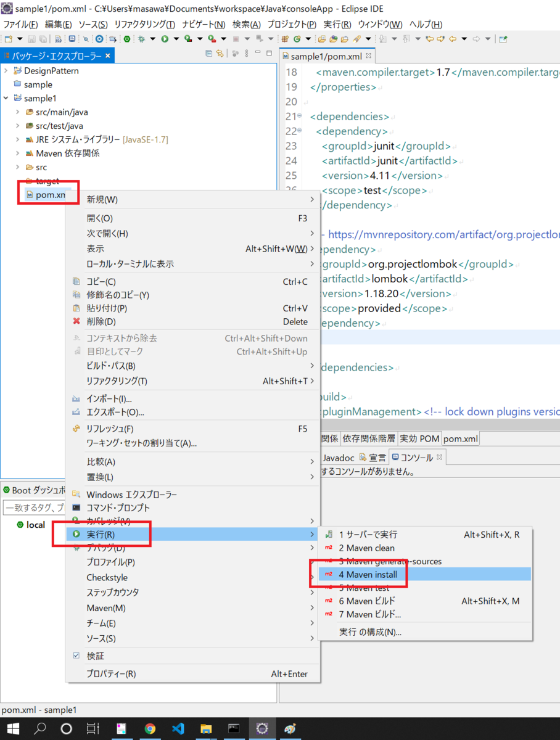Choose 開く(O) from the context menu
560x740 pixels.
click(192, 218)
